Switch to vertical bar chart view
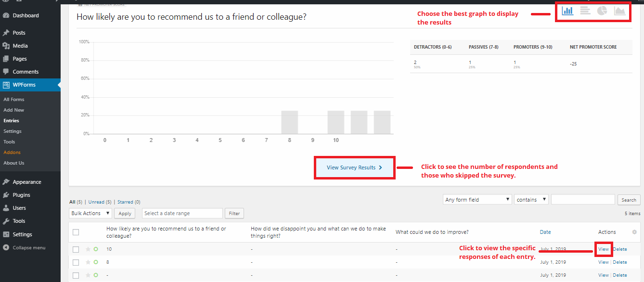 coord(567,11)
